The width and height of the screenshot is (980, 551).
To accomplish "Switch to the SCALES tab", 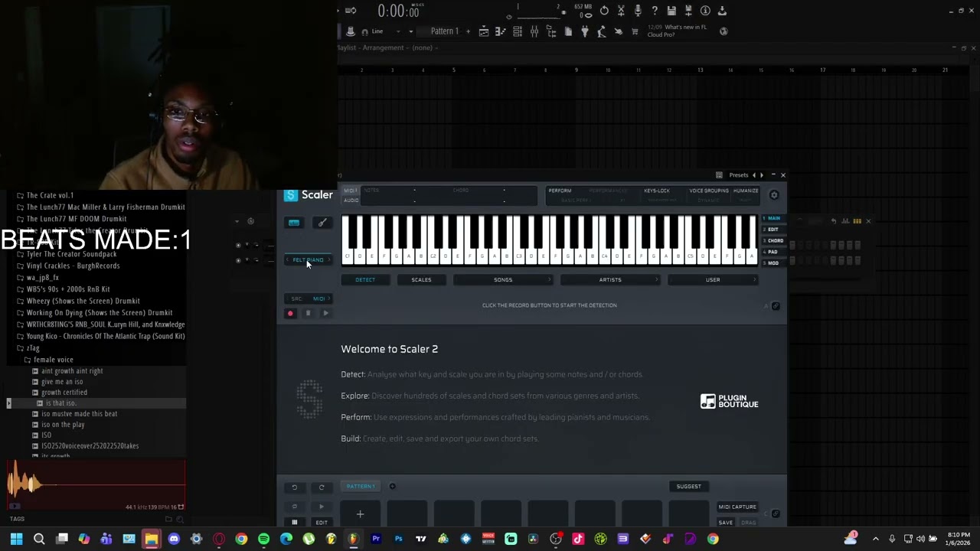I will tap(421, 280).
